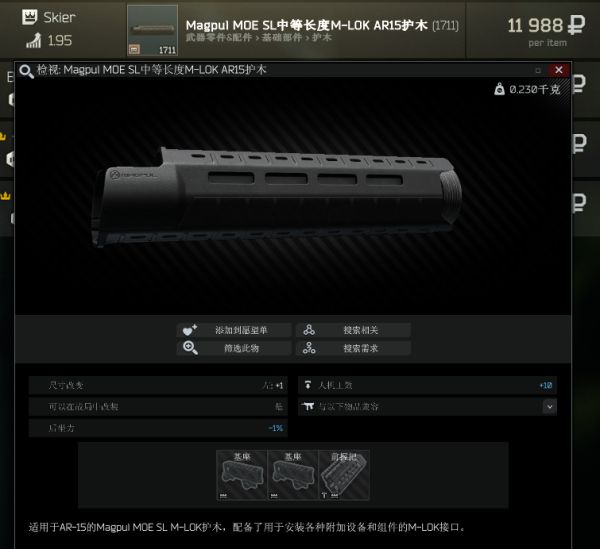
Task: Click the heart wishlist icon
Action: [x=189, y=330]
